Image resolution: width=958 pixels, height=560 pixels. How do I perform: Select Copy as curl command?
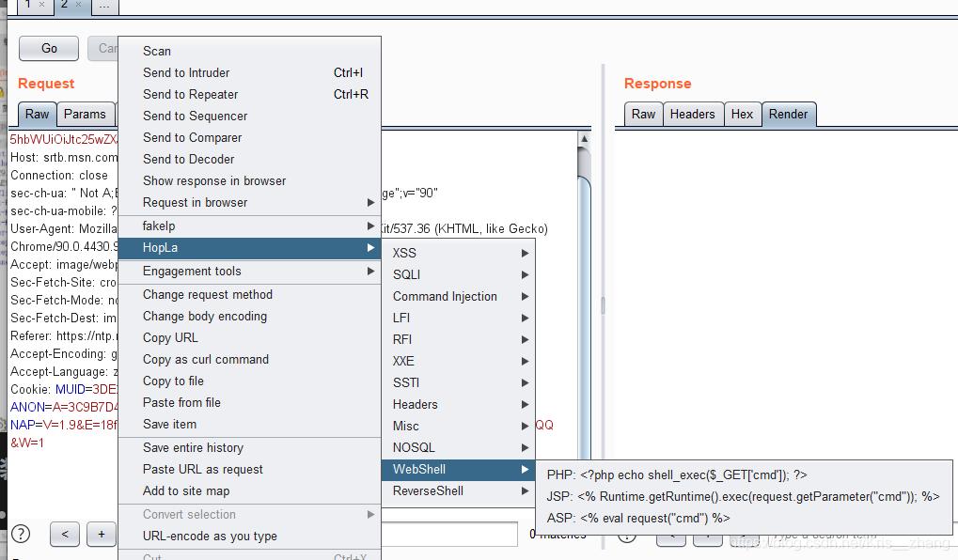point(249,360)
